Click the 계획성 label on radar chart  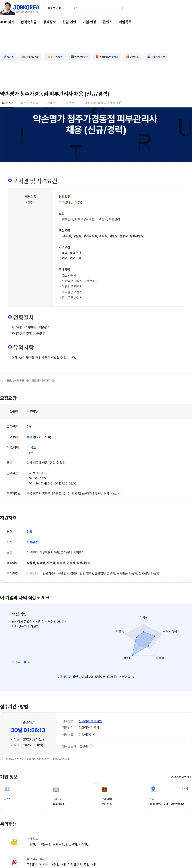point(144,617)
